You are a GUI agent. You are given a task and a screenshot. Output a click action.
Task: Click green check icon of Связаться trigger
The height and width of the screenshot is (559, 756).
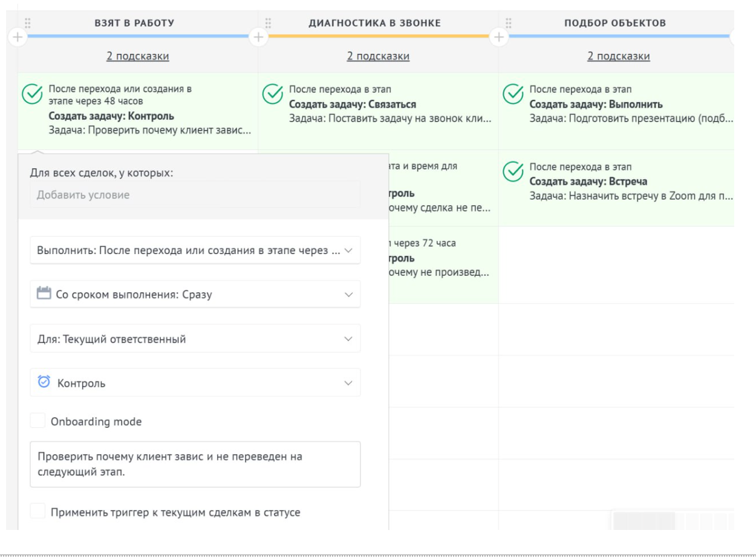(272, 95)
